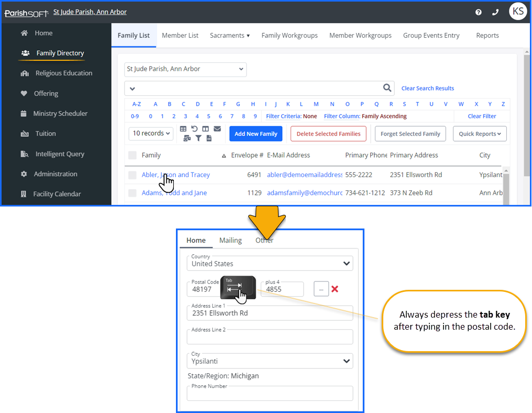Open the Family Workgroups tab
The width and height of the screenshot is (532, 413).
click(x=290, y=36)
